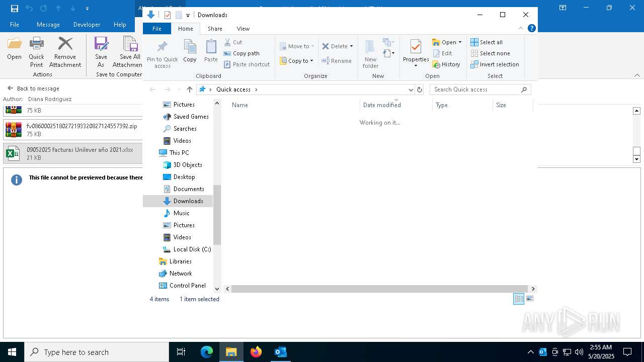Click navigation pane scrollbar down arrow

217,289
